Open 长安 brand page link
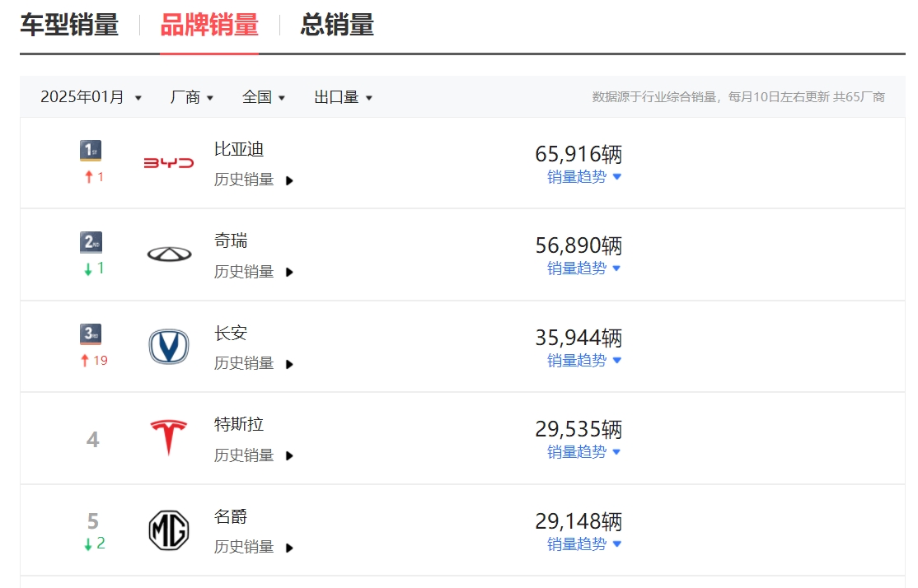The image size is (918, 588). [x=231, y=333]
